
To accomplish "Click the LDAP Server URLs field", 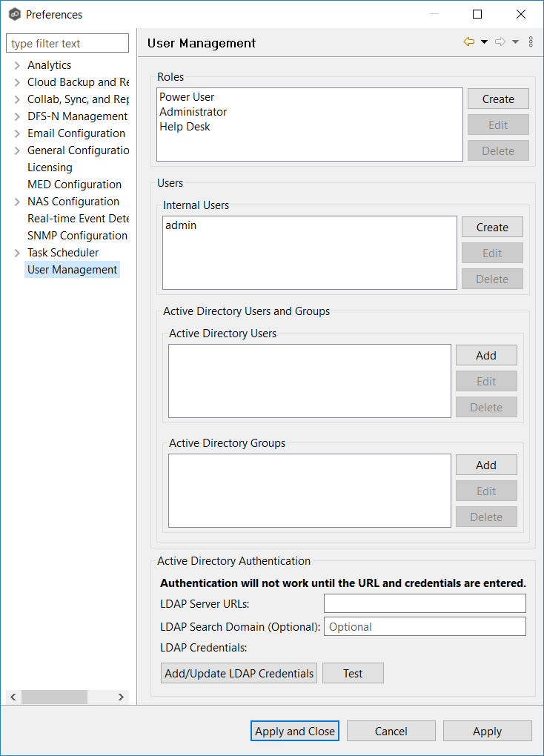I will [x=425, y=603].
